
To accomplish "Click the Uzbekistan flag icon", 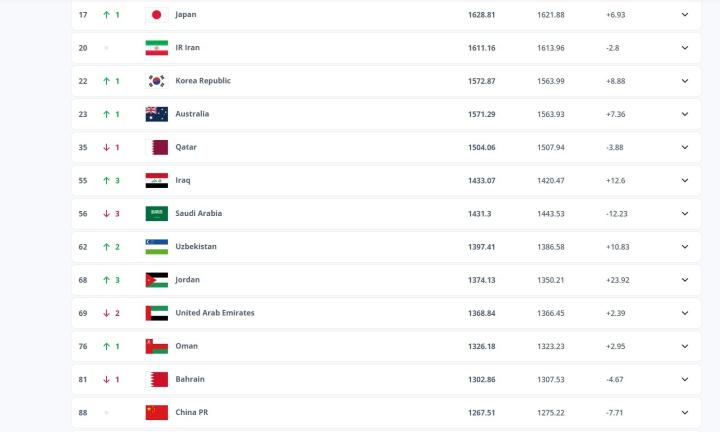I will click(x=156, y=246).
